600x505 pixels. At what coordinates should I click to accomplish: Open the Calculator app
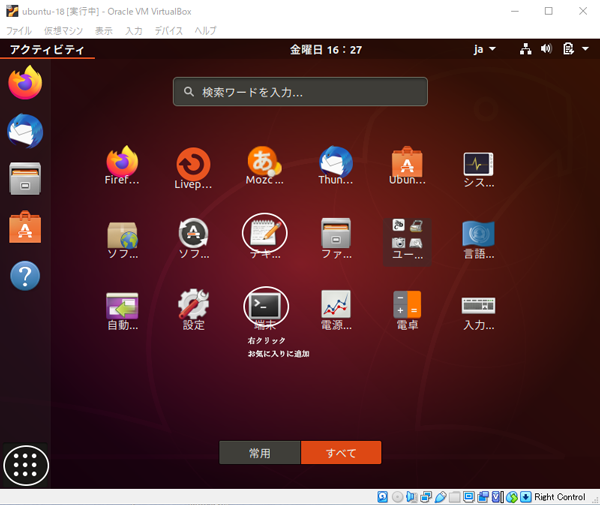click(x=407, y=310)
